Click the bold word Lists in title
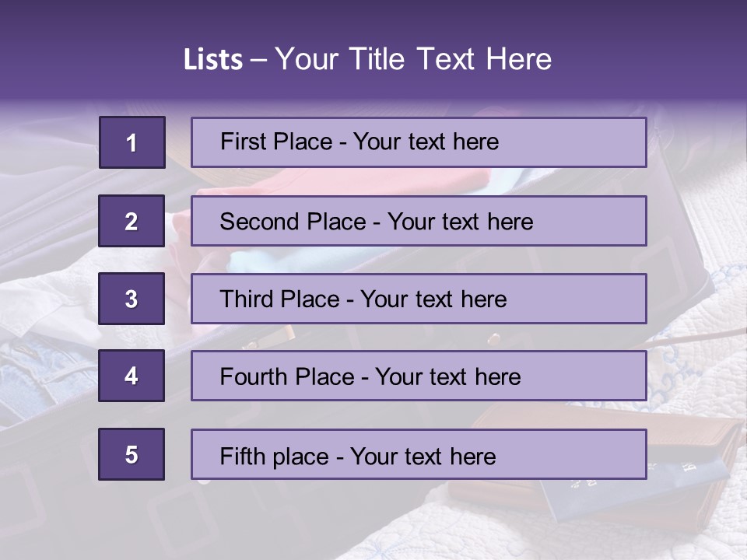The height and width of the screenshot is (560, 747). [213, 59]
